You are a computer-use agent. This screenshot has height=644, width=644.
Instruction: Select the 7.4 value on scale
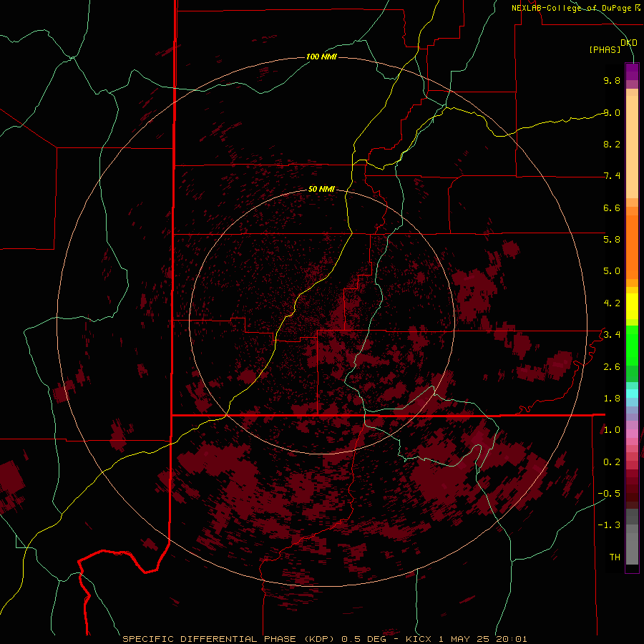(612, 176)
